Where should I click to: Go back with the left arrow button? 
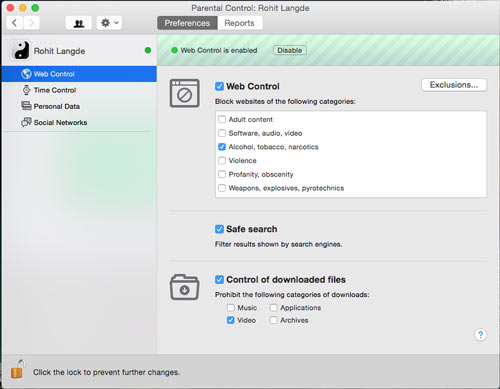pos(15,23)
